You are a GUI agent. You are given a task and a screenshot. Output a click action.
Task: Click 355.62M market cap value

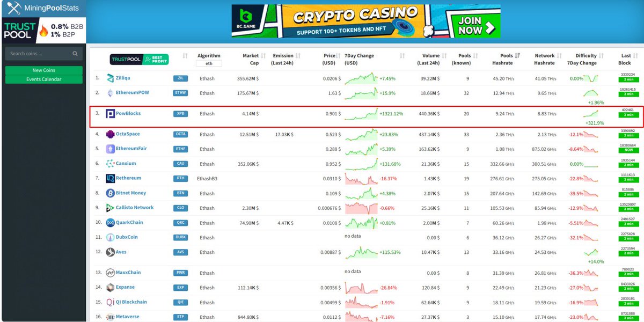coord(248,78)
